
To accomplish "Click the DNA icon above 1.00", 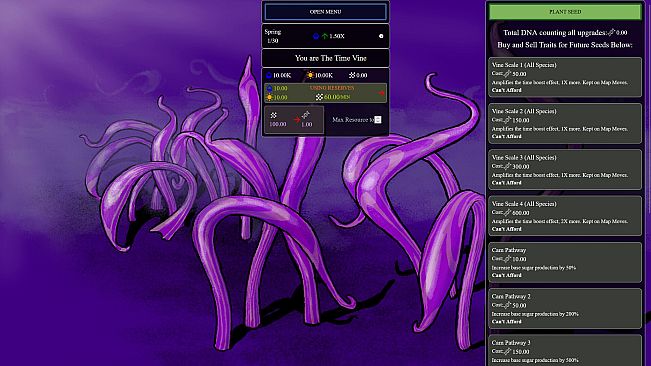I will coord(306,115).
